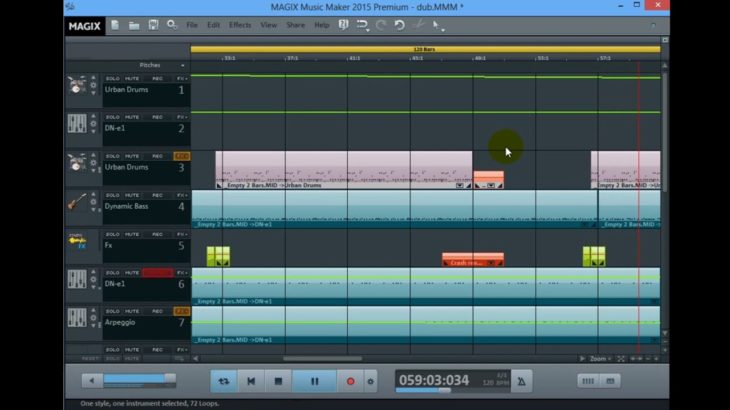The height and width of the screenshot is (410, 730).
Task: Open the Effects menu
Action: point(240,25)
